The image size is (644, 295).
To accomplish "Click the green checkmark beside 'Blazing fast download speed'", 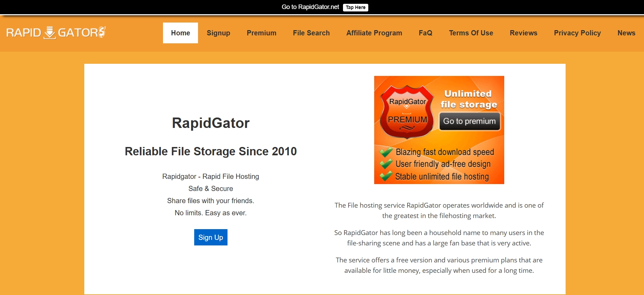I will (x=386, y=152).
